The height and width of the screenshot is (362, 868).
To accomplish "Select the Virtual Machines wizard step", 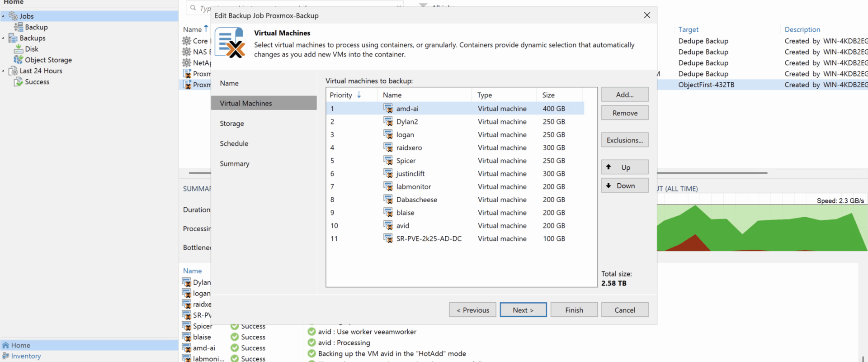I will 264,103.
